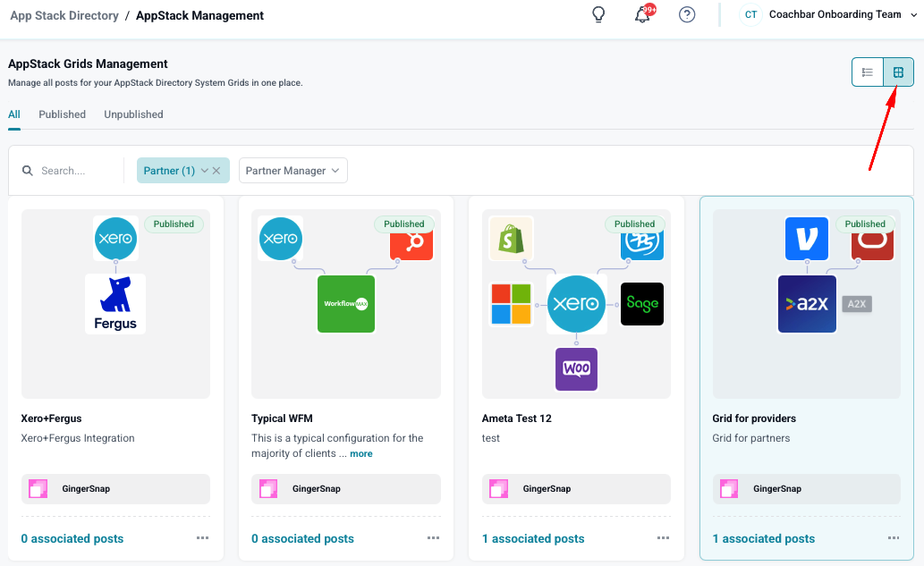Open more options menu on Xero+Fergus card
The image size is (924, 566).
203,537
